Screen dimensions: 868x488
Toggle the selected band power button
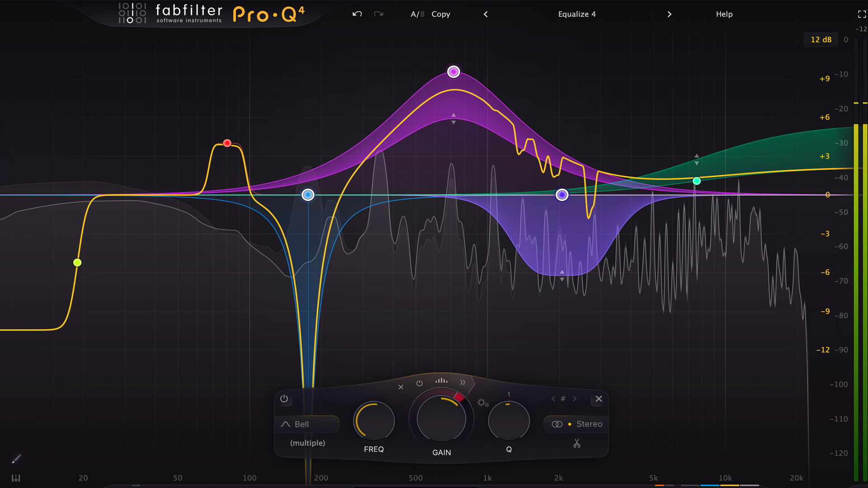pos(284,399)
